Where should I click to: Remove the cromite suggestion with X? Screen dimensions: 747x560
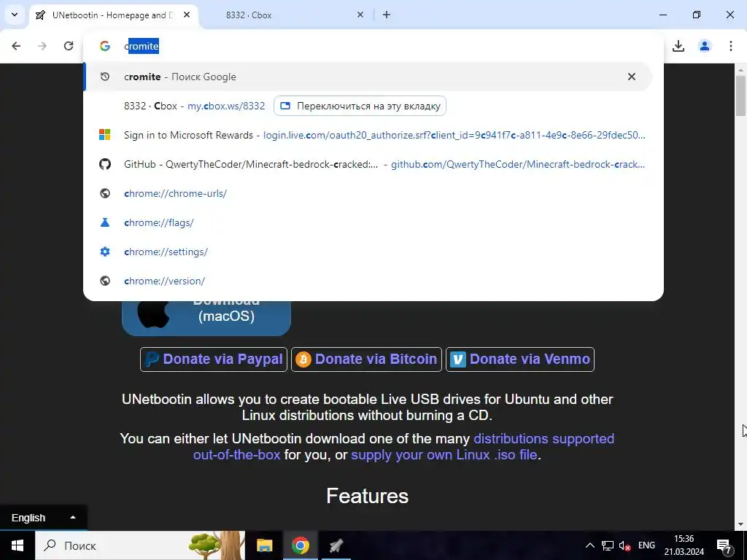click(632, 77)
